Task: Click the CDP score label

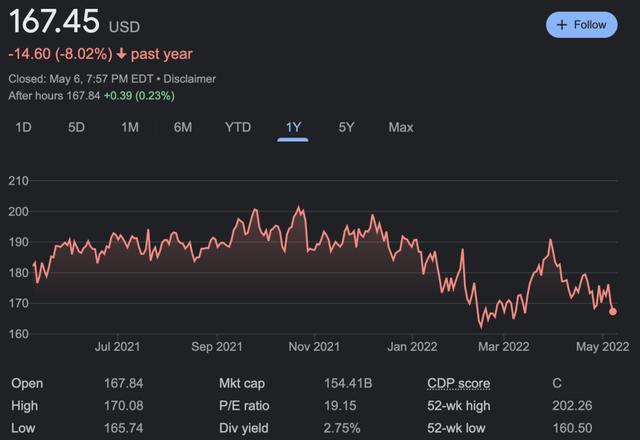Action: pyautogui.click(x=458, y=382)
